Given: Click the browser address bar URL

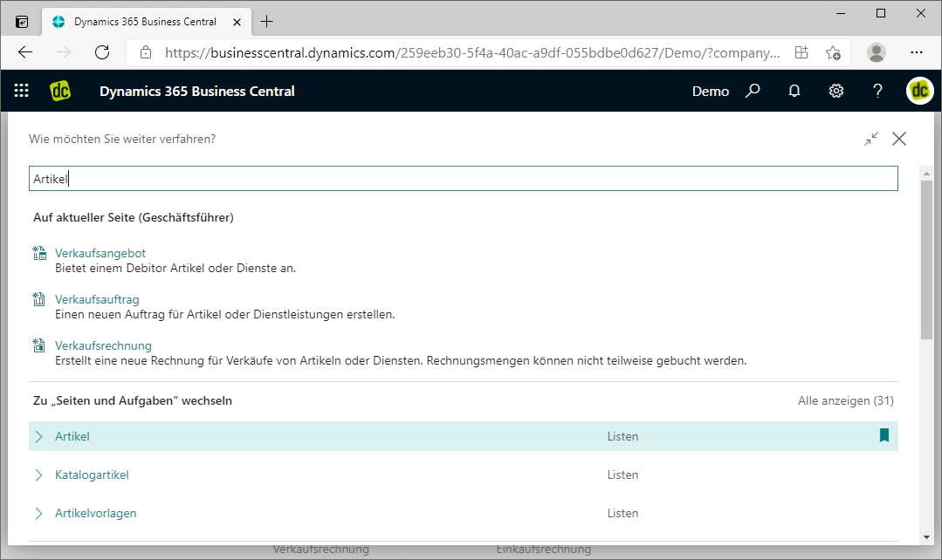Looking at the screenshot, I should click(472, 53).
